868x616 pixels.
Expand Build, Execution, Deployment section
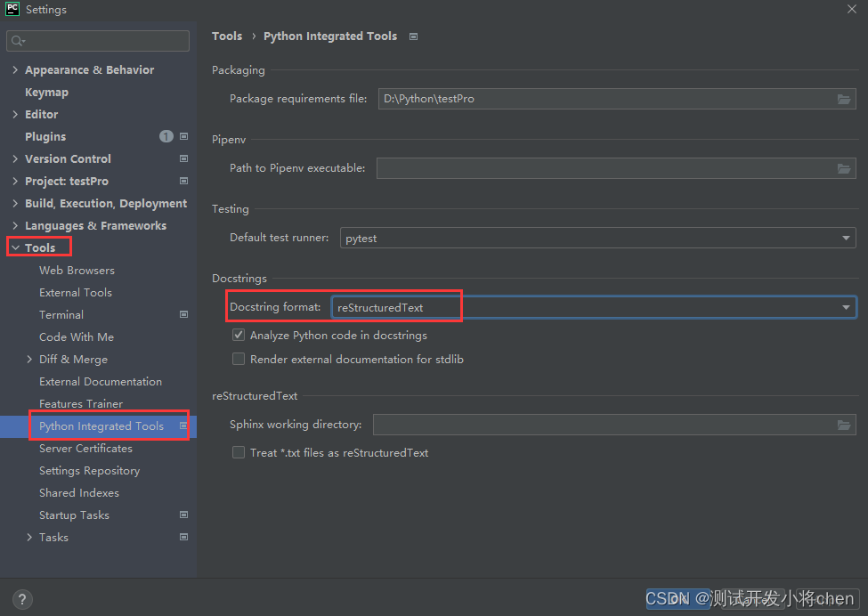15,203
